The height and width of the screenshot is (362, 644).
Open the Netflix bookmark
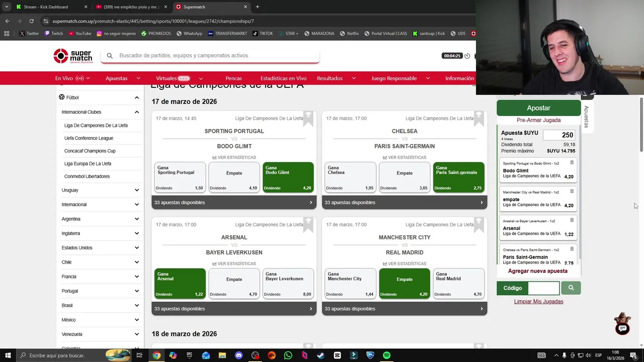[349, 34]
